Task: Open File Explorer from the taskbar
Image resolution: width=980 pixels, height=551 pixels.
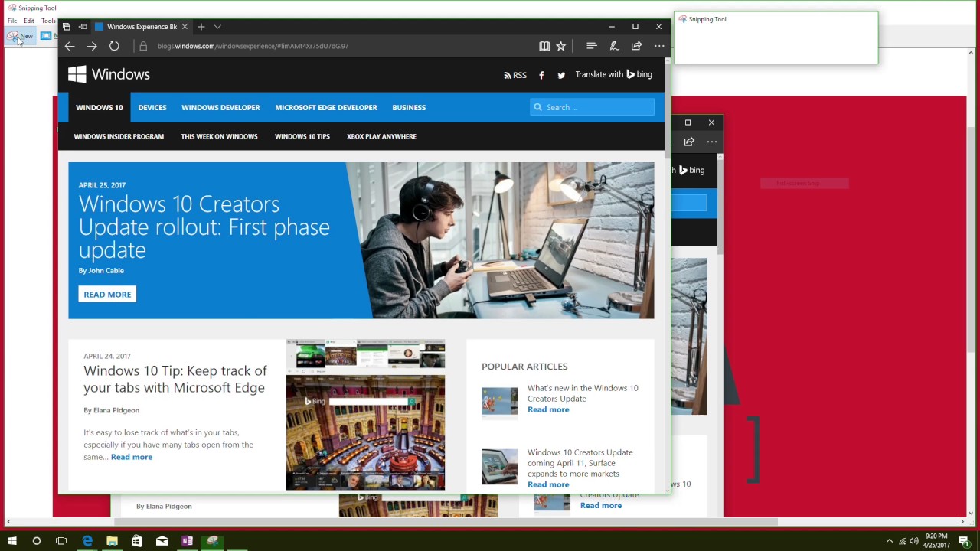Action: click(x=112, y=541)
